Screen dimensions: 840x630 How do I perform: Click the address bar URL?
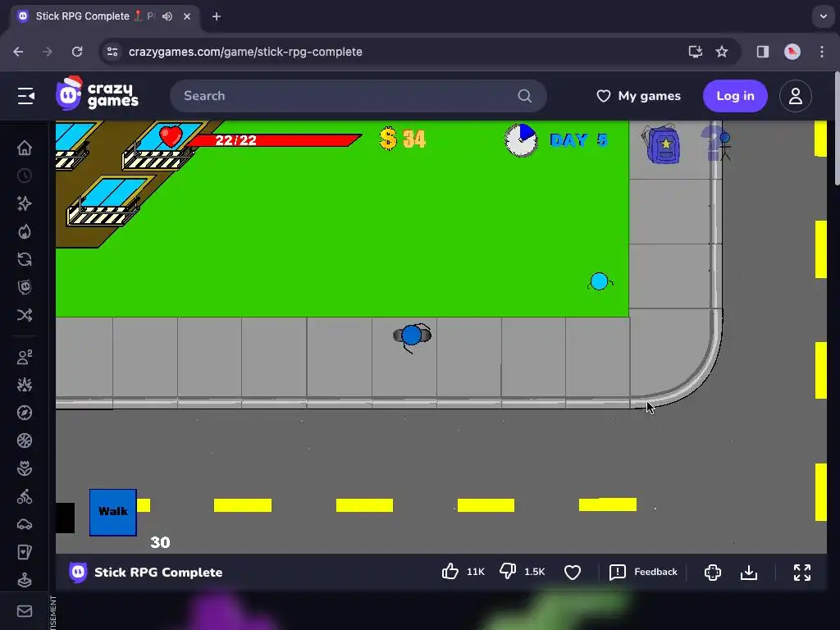tap(245, 52)
